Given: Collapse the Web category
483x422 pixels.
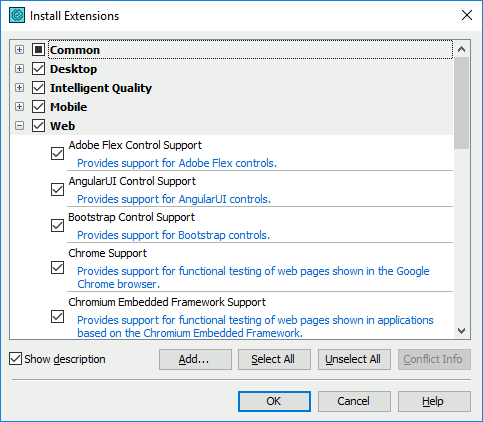Looking at the screenshot, I should (x=20, y=126).
